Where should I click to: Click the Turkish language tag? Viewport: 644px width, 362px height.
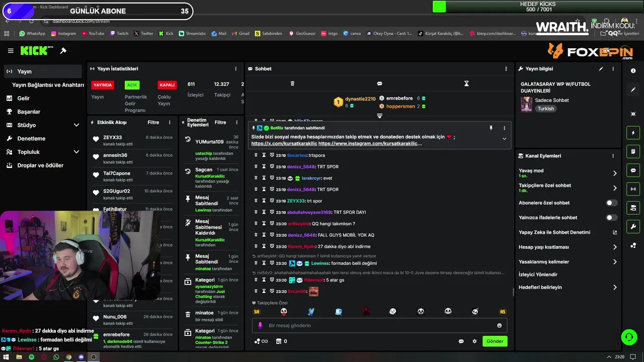point(545,109)
